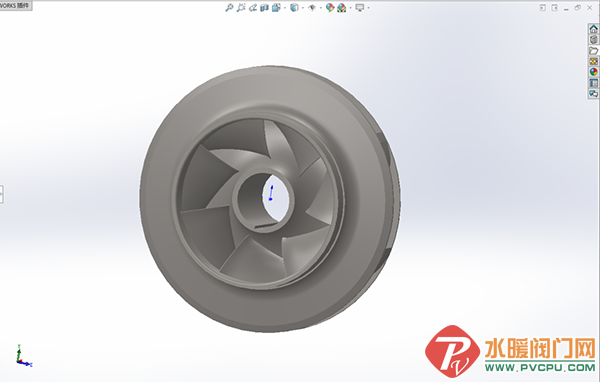Toggle the Section View tool
Screen dimensions: 600x382
[264, 8]
